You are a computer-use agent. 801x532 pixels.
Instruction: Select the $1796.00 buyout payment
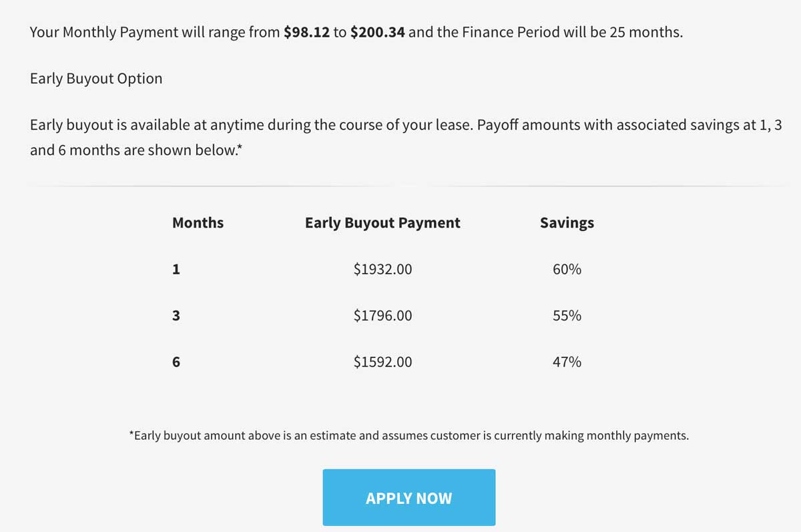[382, 315]
